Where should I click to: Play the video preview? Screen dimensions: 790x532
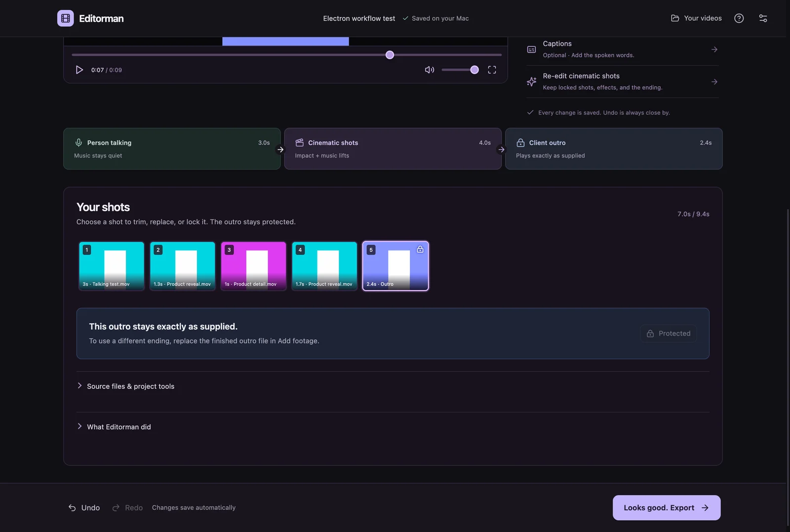coord(79,70)
